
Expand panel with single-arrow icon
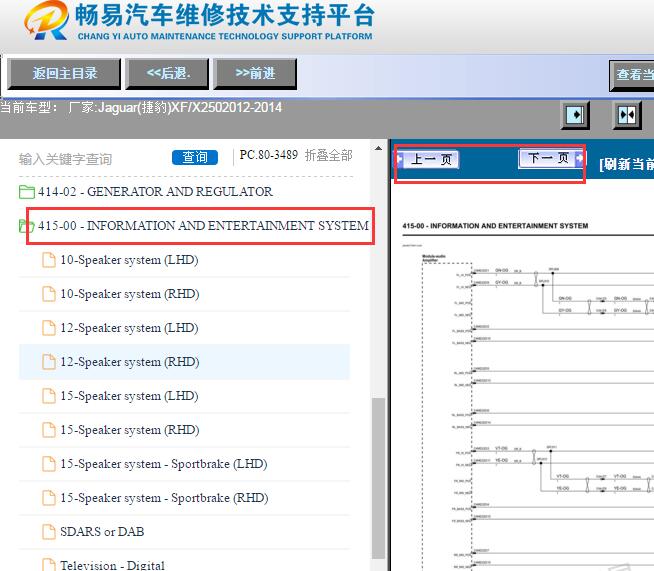575,114
